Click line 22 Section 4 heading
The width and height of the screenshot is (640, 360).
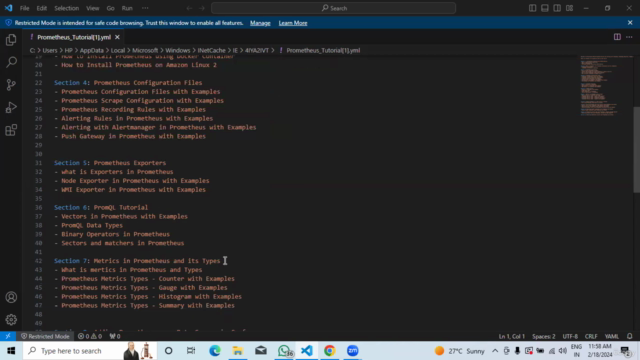(x=128, y=82)
